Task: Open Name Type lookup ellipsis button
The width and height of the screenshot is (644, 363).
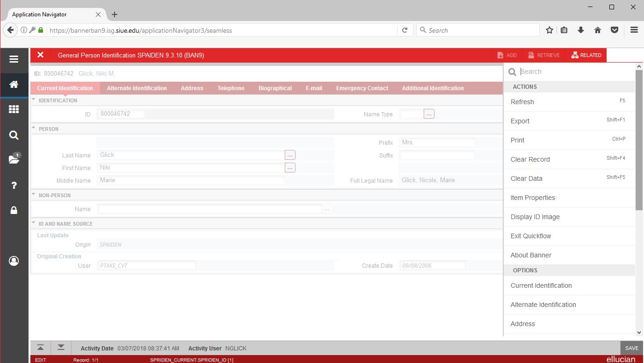Action: 429,114
